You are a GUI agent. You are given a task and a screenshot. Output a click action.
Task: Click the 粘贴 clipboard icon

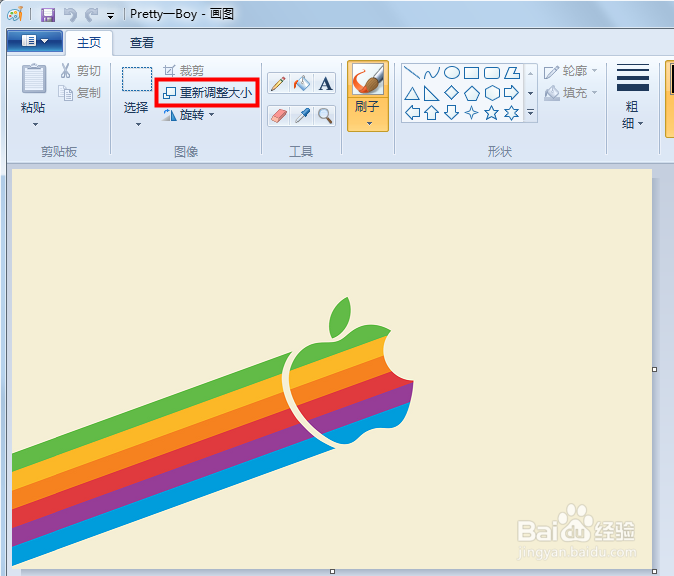point(34,78)
